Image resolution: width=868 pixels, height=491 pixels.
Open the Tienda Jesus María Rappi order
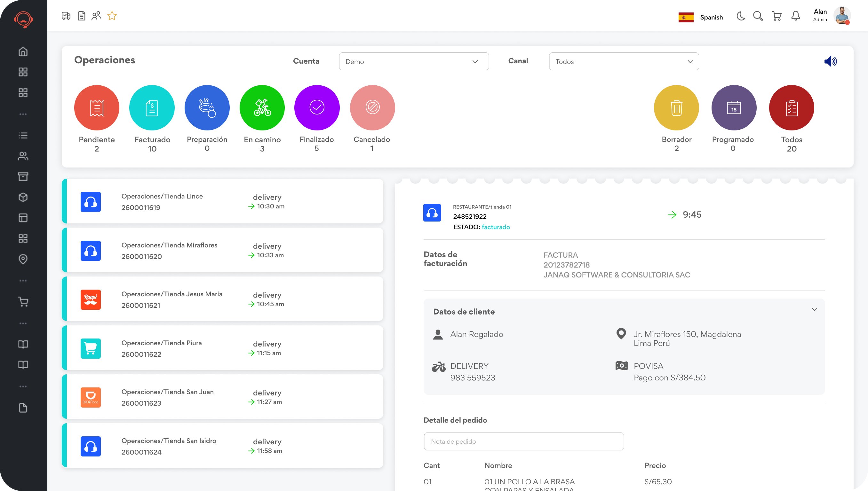(223, 299)
